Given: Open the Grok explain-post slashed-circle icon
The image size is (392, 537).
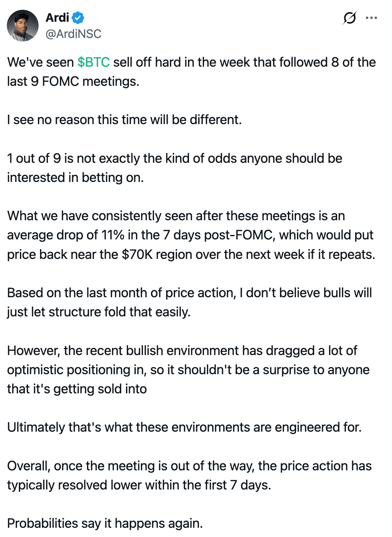Looking at the screenshot, I should [349, 18].
